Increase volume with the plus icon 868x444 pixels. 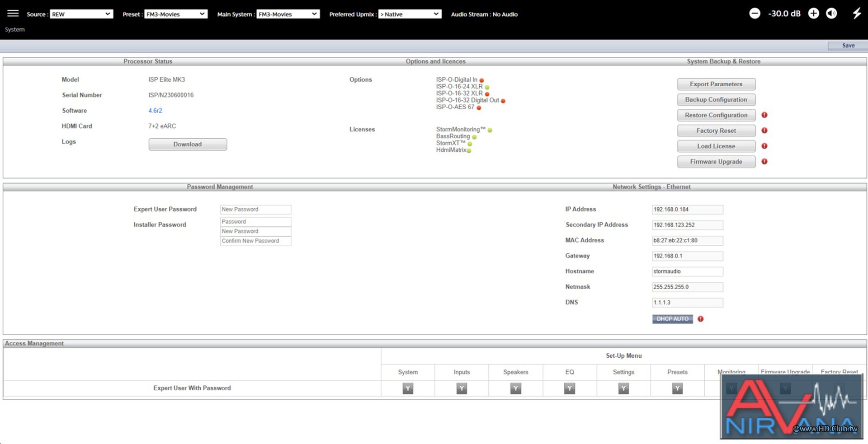point(814,14)
